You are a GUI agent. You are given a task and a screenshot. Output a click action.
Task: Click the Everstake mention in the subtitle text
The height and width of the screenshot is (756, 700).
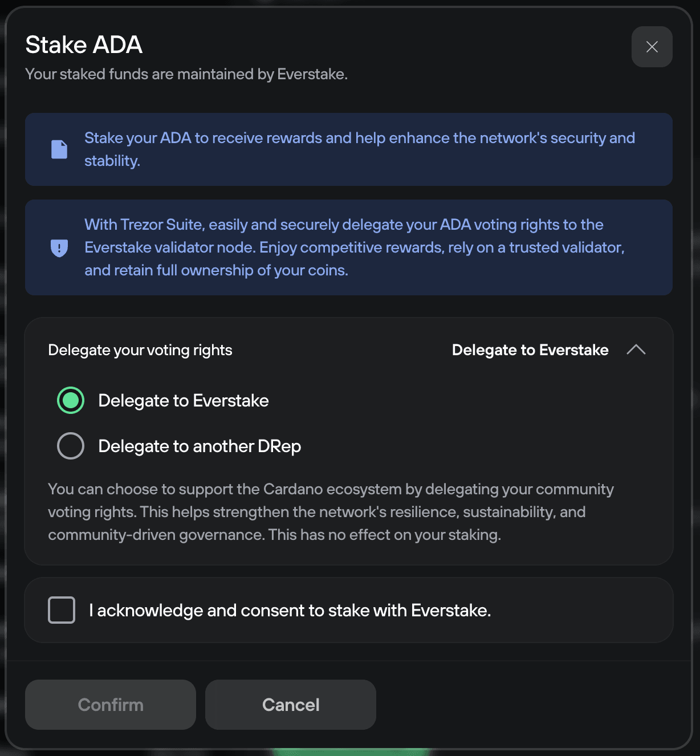(x=311, y=74)
